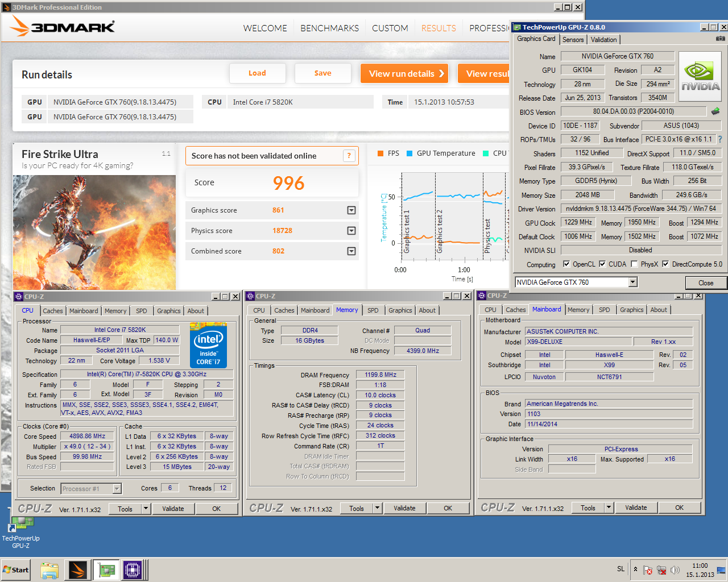Image resolution: width=728 pixels, height=582 pixels.
Task: Click the Intel Core i7 logo in CPU-Z
Action: click(x=208, y=346)
